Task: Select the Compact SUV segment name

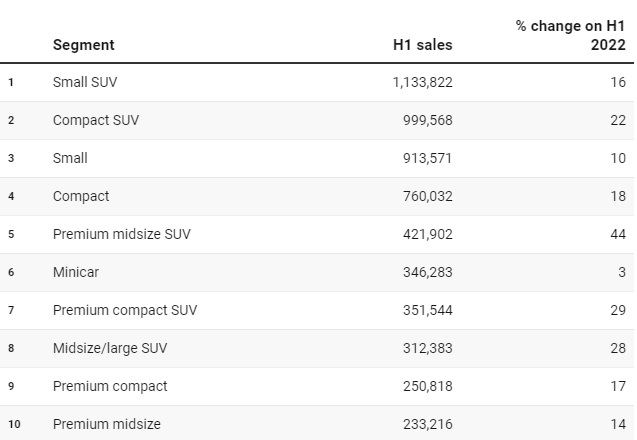Action: point(96,120)
